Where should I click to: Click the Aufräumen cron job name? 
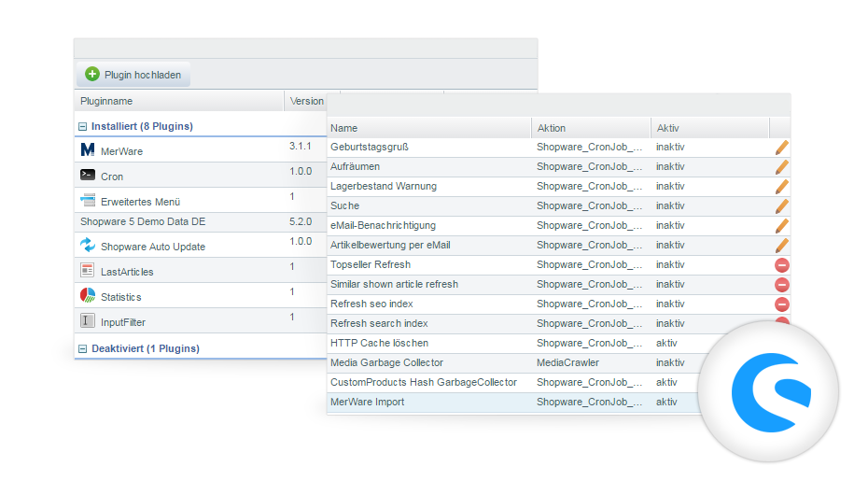(355, 166)
